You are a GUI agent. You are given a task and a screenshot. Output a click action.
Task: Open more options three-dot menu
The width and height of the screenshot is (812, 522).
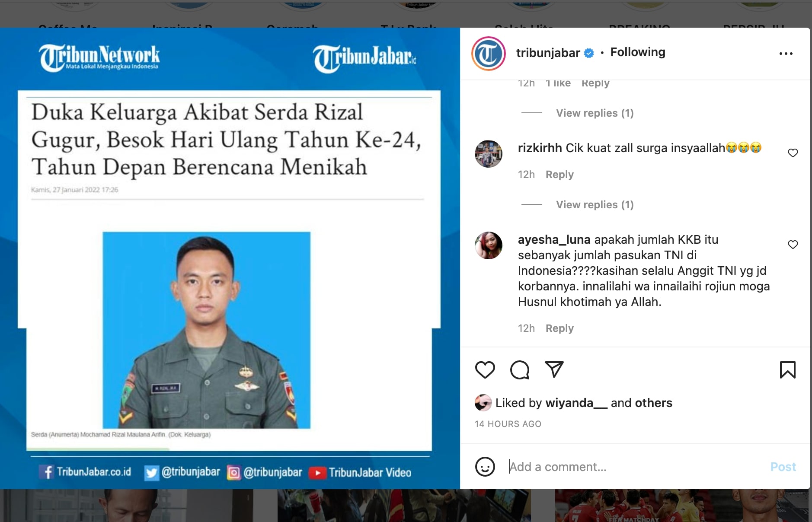pos(786,54)
